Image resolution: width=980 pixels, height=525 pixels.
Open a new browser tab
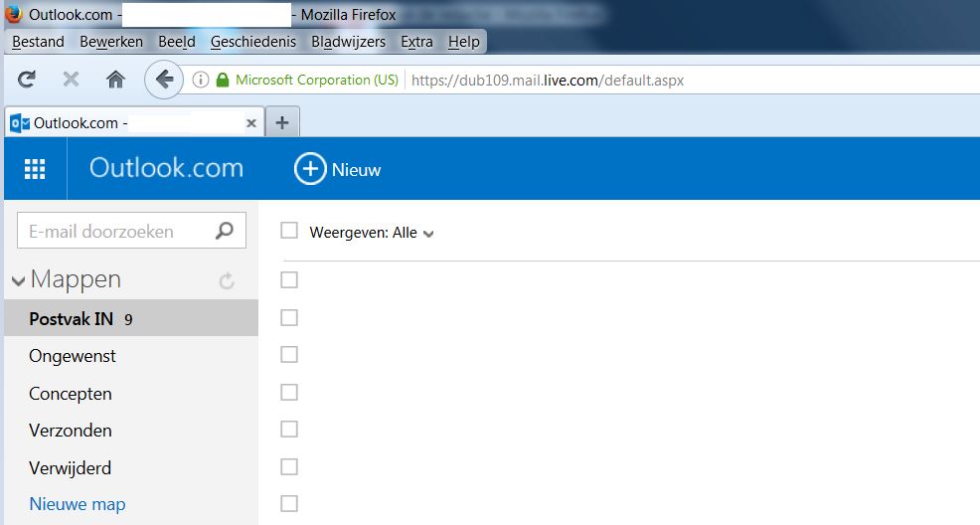[x=282, y=123]
